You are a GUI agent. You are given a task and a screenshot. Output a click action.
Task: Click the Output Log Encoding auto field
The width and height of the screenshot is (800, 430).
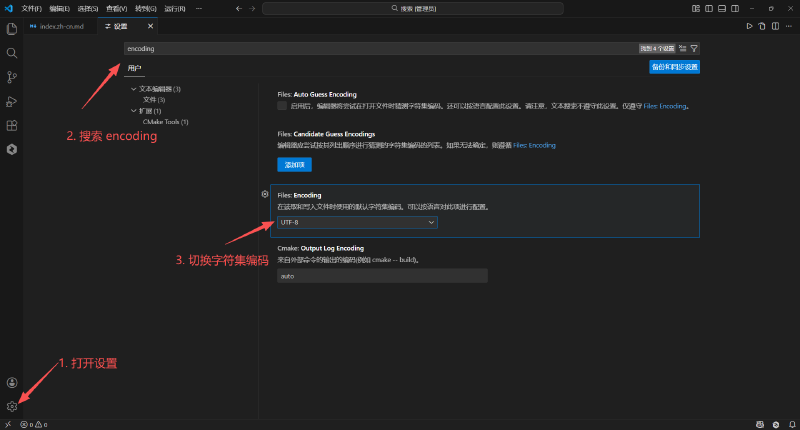pyautogui.click(x=382, y=276)
